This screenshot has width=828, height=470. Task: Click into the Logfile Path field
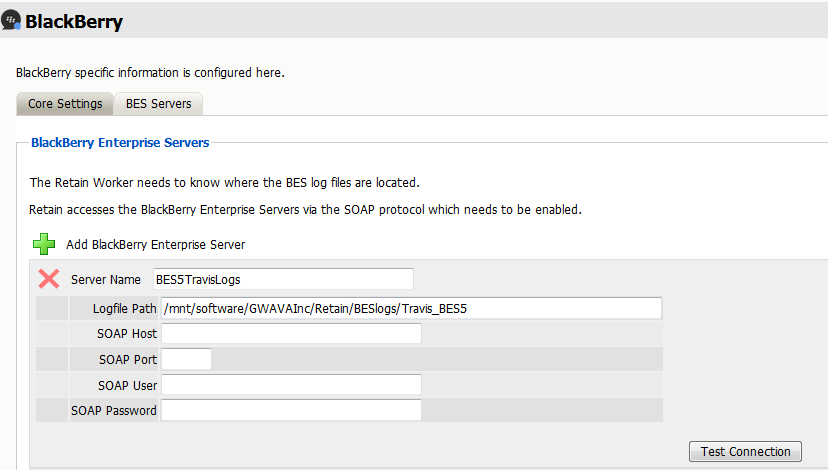410,308
